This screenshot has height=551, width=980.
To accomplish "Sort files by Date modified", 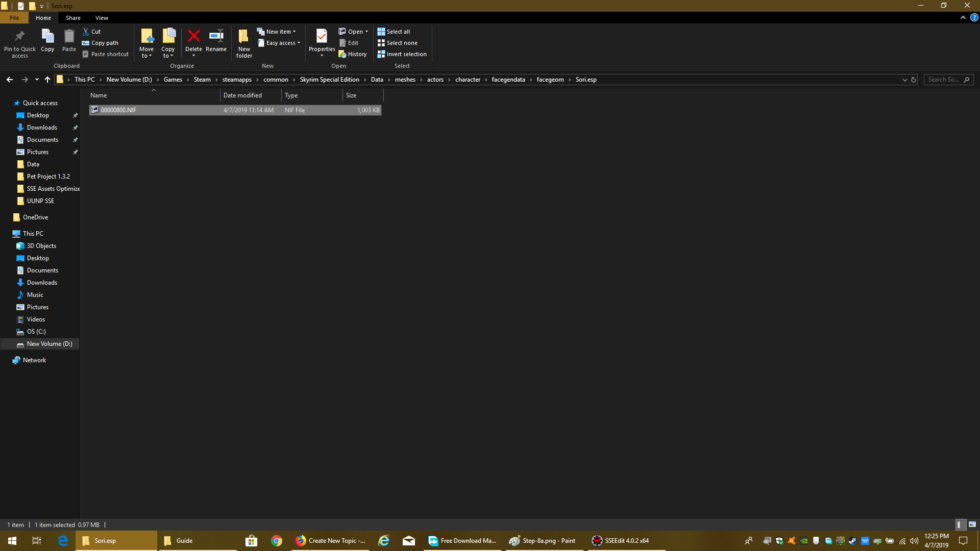I will tap(251, 95).
